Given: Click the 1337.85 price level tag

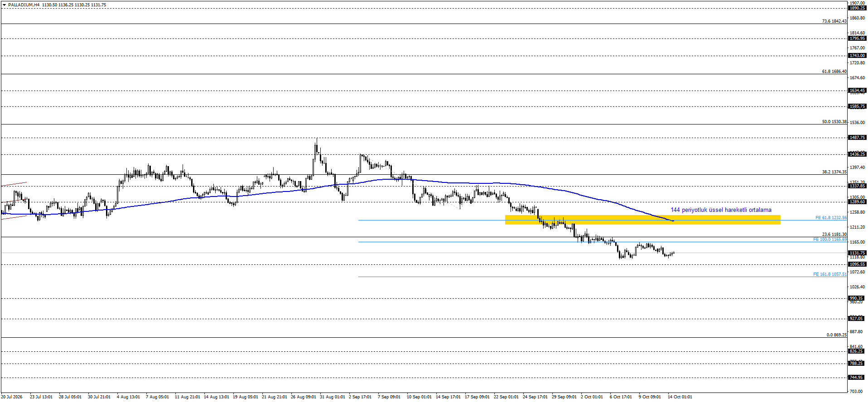Looking at the screenshot, I should pyautogui.click(x=857, y=186).
